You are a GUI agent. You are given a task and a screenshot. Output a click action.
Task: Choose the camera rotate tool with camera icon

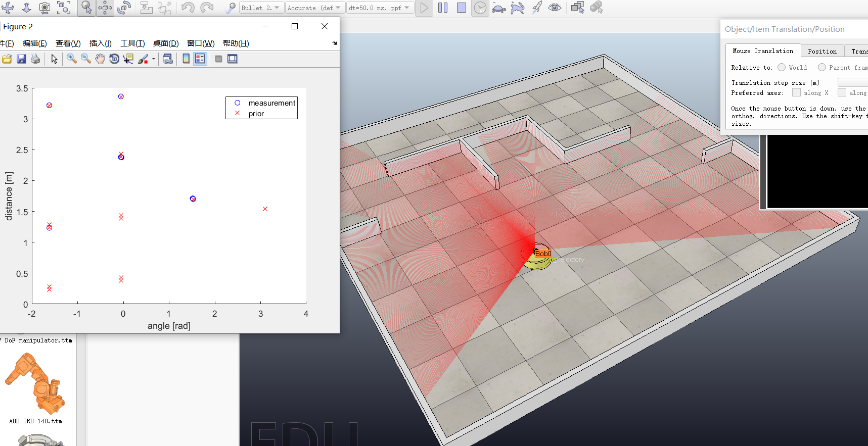coord(44,8)
